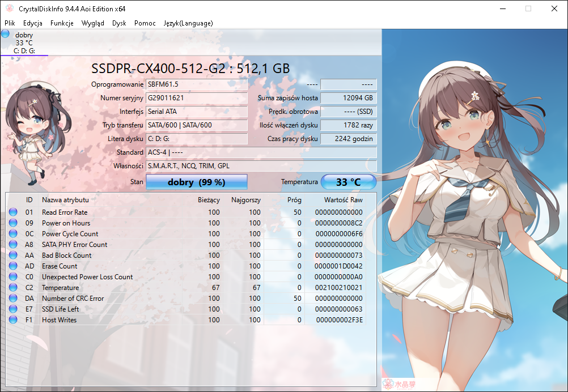Click the CrystalDiskInfo title bar app icon
Viewport: 568px width, 392px height.
pos(10,8)
